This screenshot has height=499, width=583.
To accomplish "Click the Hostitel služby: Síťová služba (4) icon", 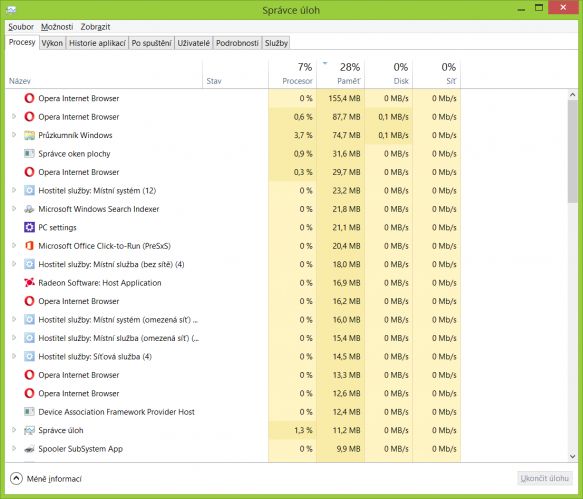I will pos(29,357).
